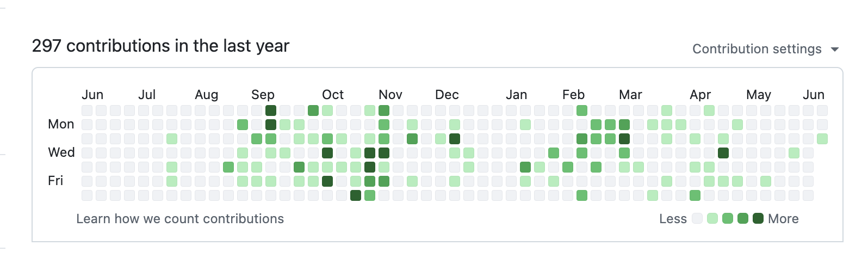Click the darkest green legend swatch beside More
Screen dimensions: 868x270
coord(758,219)
